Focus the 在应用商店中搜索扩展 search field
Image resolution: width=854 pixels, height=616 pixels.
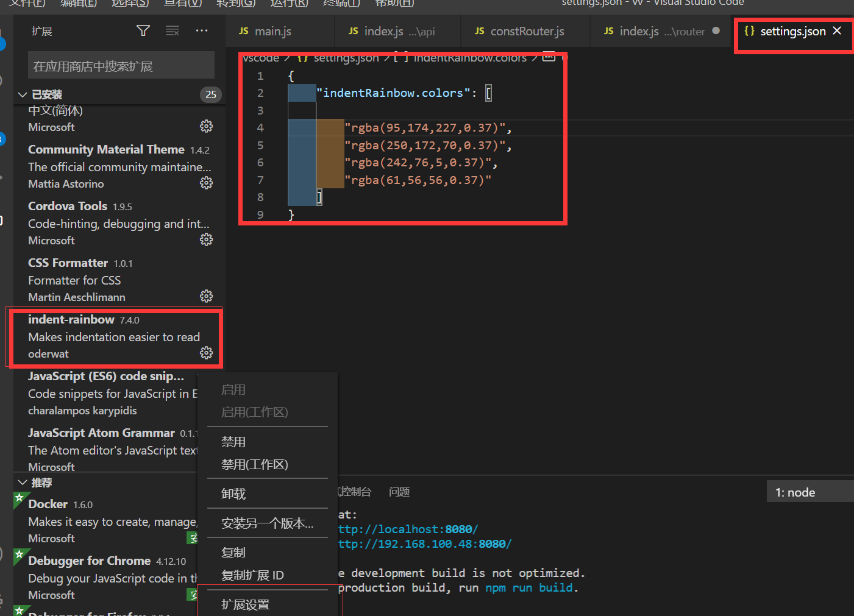click(x=121, y=66)
